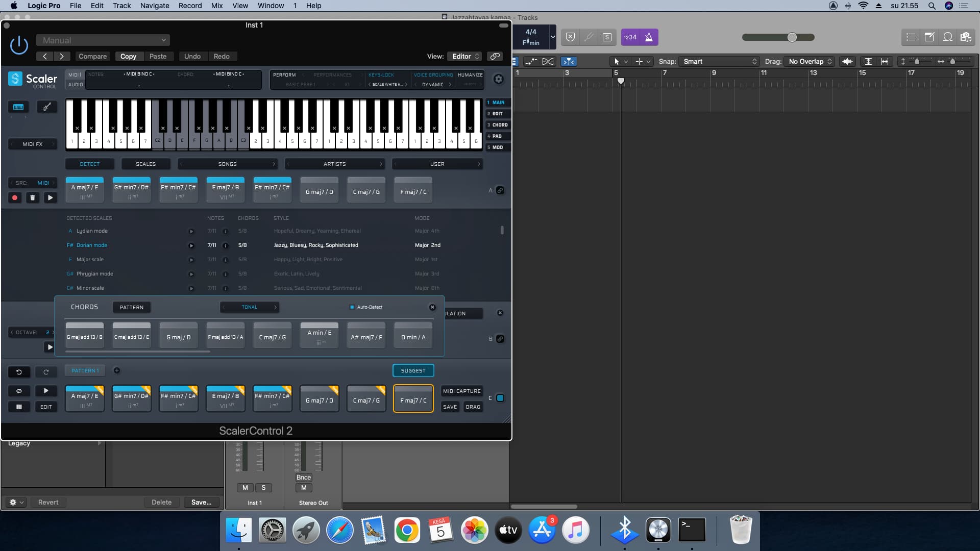Open the View Editor dropdown
Screen dimensions: 980x551
(x=464, y=56)
